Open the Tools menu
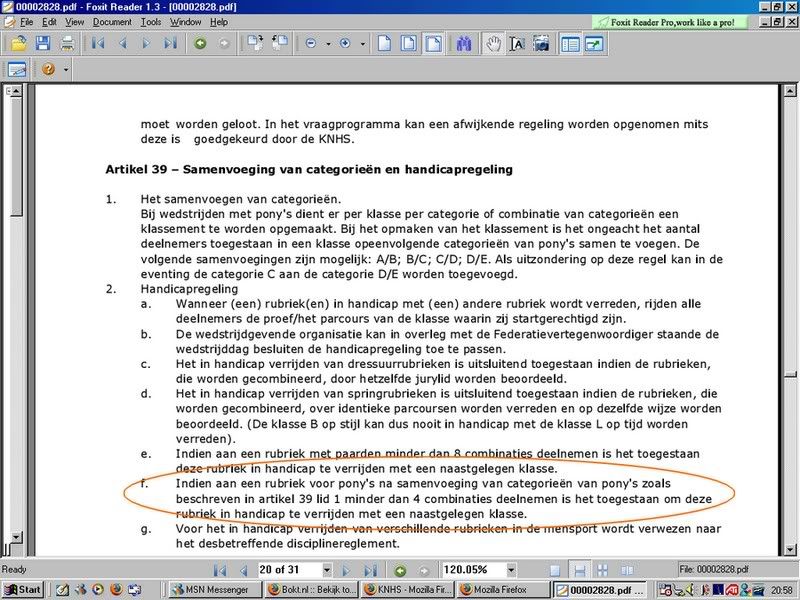800x600 pixels. click(x=151, y=21)
